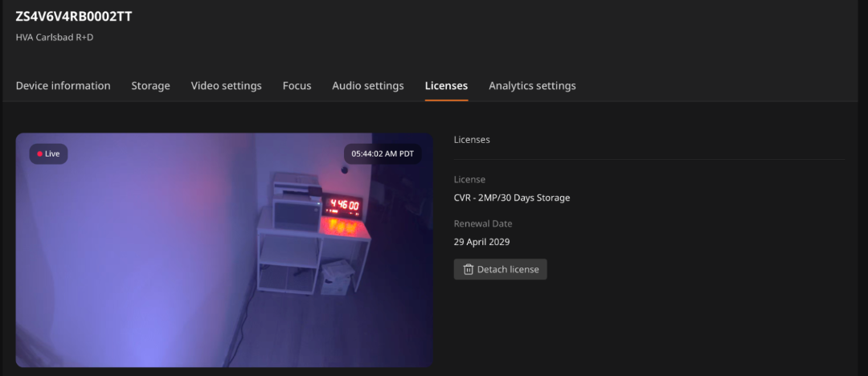Click the Licenses section heading
This screenshot has width=868, height=376.
pos(472,140)
